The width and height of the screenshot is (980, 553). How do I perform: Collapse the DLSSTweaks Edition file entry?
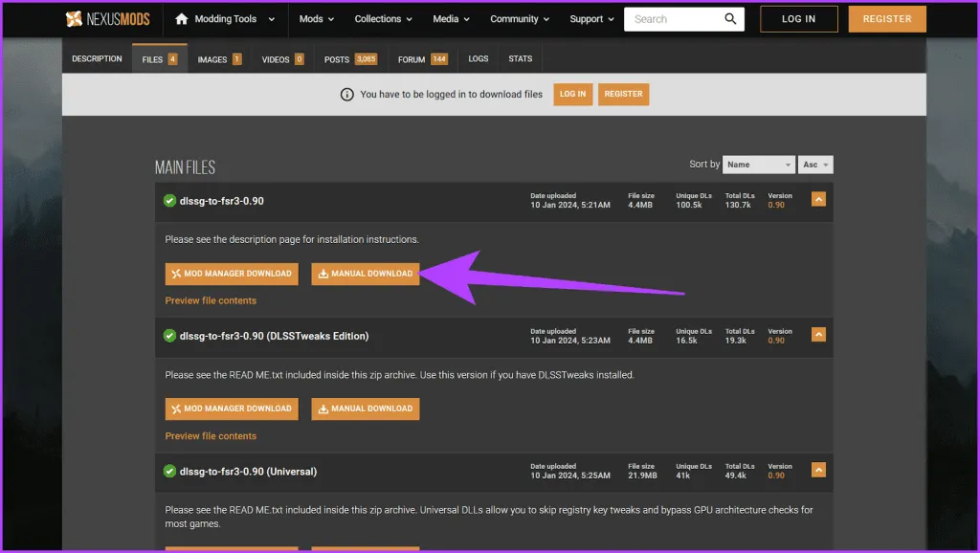pyautogui.click(x=818, y=335)
